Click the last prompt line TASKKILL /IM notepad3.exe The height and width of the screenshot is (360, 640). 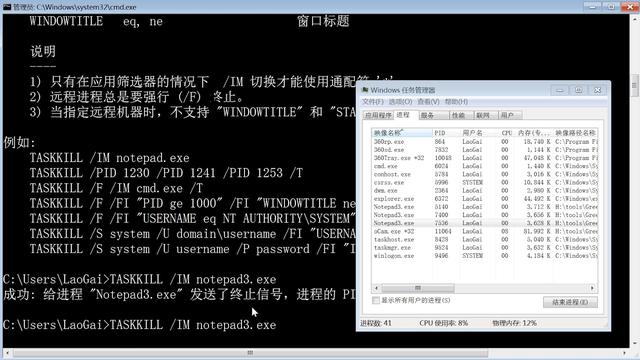point(140,325)
